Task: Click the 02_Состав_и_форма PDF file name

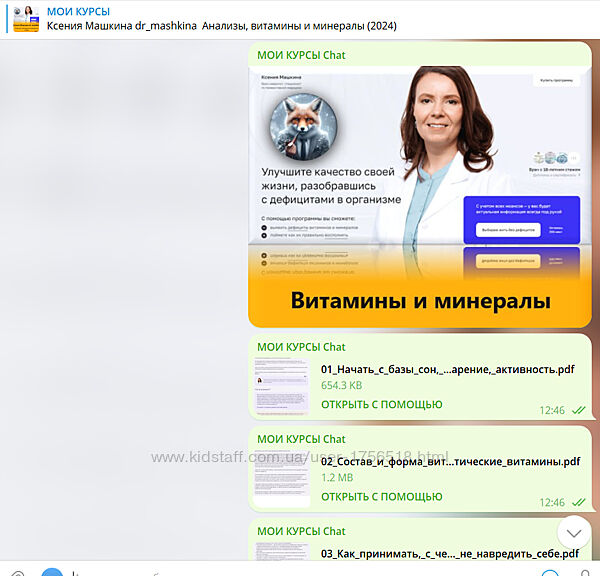Action: pos(450,461)
